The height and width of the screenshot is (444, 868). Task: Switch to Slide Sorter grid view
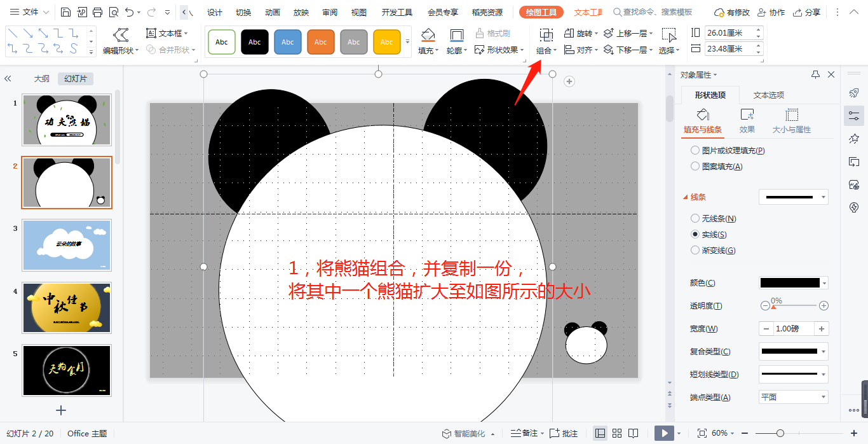tap(617, 433)
